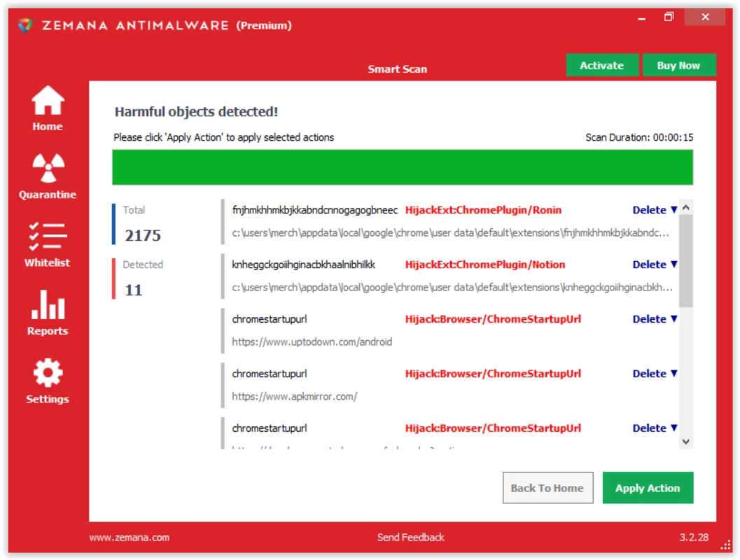Close the Zemana AntiMalware window
Image resolution: width=740 pixels, height=560 pixels.
pos(705,17)
